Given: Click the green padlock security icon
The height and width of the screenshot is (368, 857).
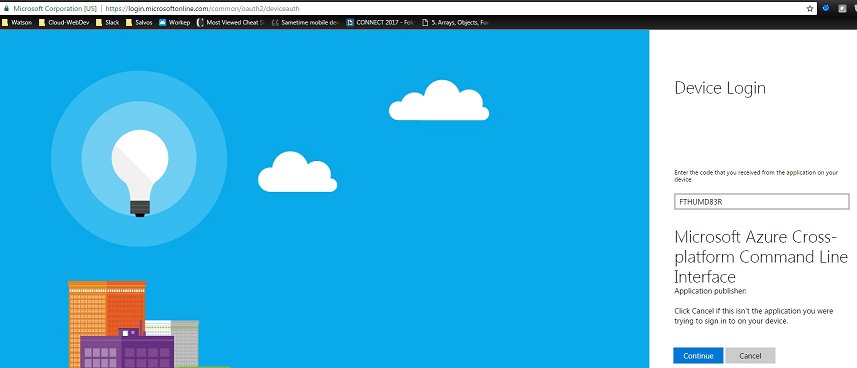Looking at the screenshot, I should point(7,9).
